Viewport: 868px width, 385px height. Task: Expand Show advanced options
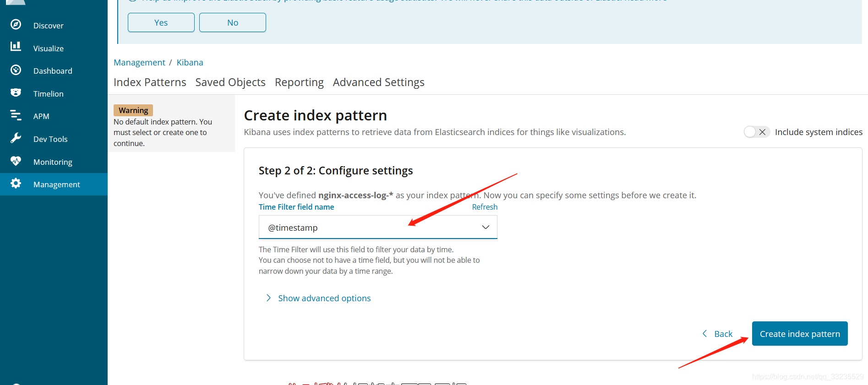pos(324,298)
